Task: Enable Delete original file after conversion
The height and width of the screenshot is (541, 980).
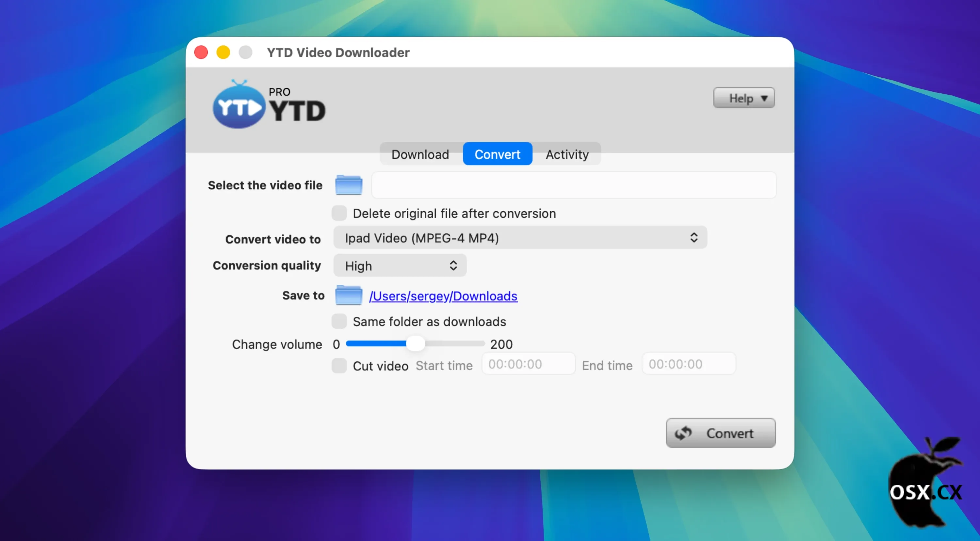Action: (x=339, y=213)
